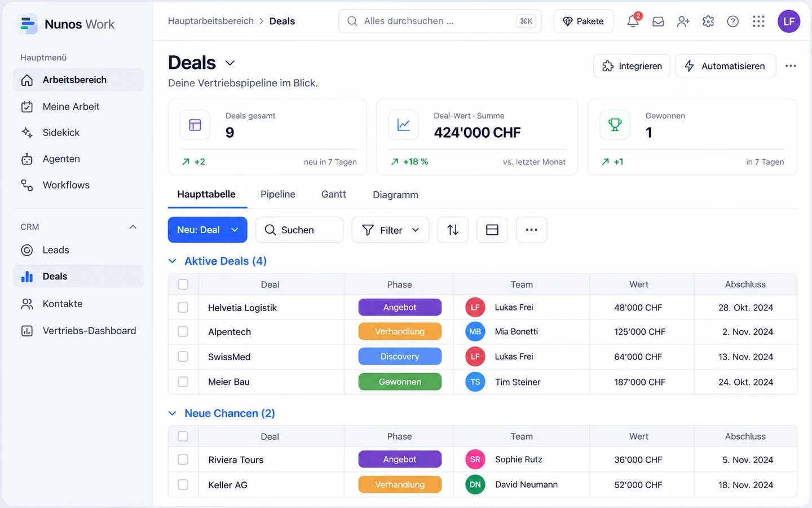812x508 pixels.
Task: Open the notifications bell
Action: pos(633,21)
